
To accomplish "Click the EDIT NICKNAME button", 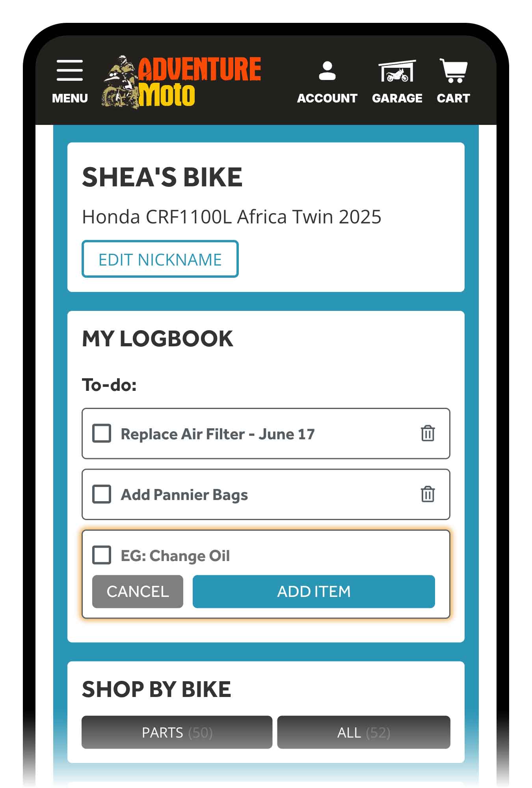I will (160, 259).
